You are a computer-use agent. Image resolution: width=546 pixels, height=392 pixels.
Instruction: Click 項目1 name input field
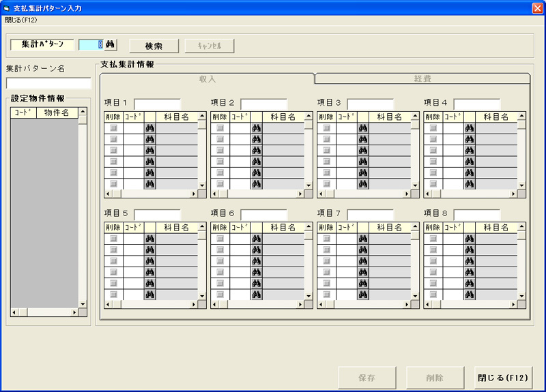(x=158, y=104)
